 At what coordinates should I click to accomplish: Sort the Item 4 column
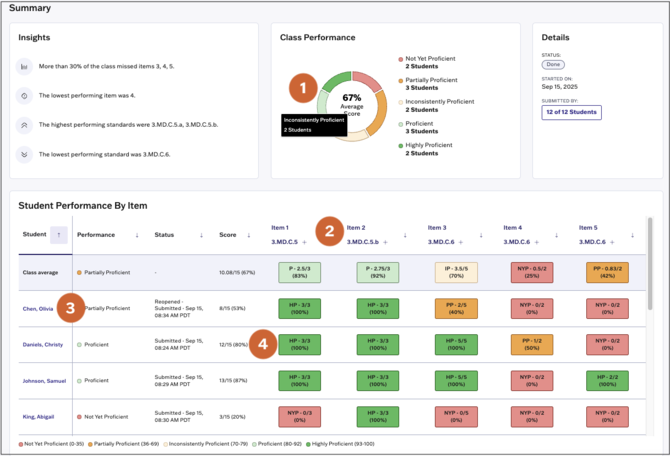point(556,235)
